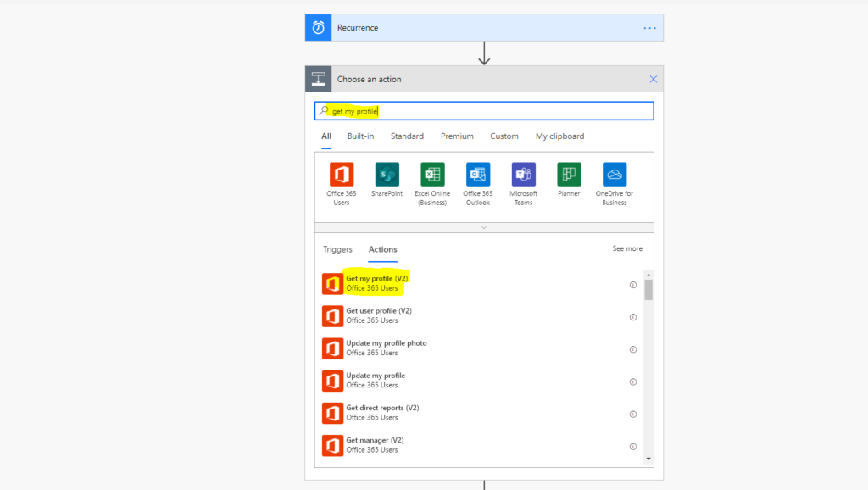Show info for Update my profile
Screen dimensions: 868x490
632,382
